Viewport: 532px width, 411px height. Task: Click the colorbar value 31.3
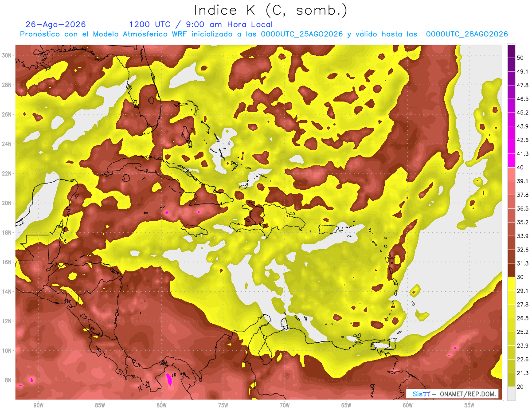click(522, 263)
